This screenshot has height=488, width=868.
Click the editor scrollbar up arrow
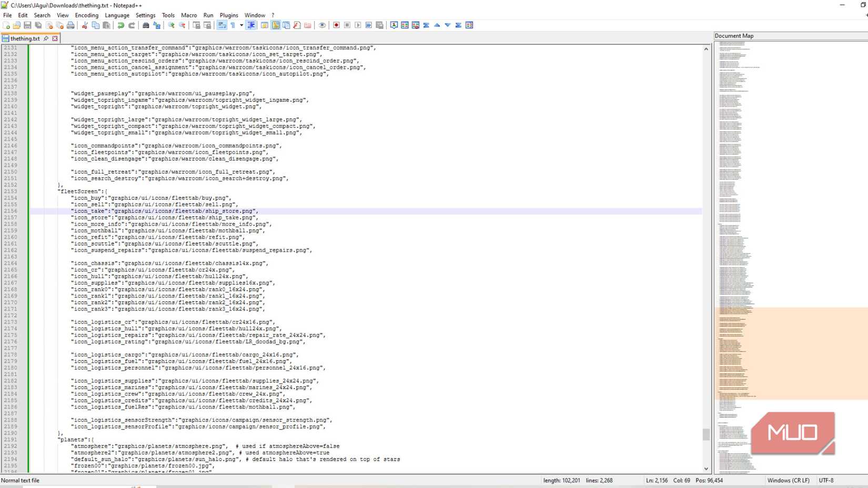706,49
